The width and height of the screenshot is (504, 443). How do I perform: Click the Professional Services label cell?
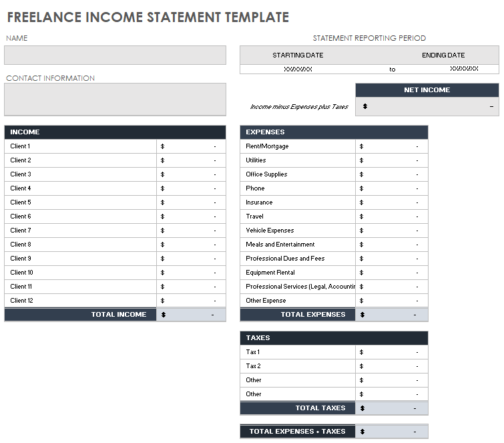(297, 287)
